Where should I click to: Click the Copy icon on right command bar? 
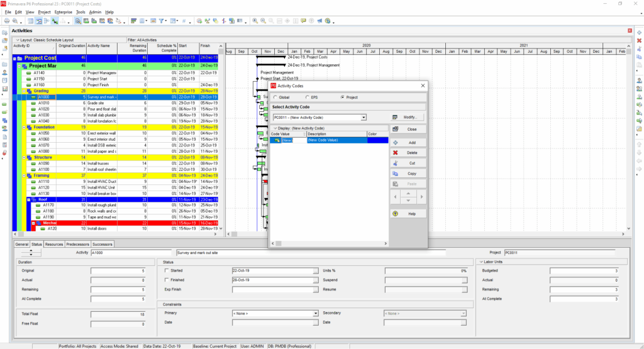639,57
